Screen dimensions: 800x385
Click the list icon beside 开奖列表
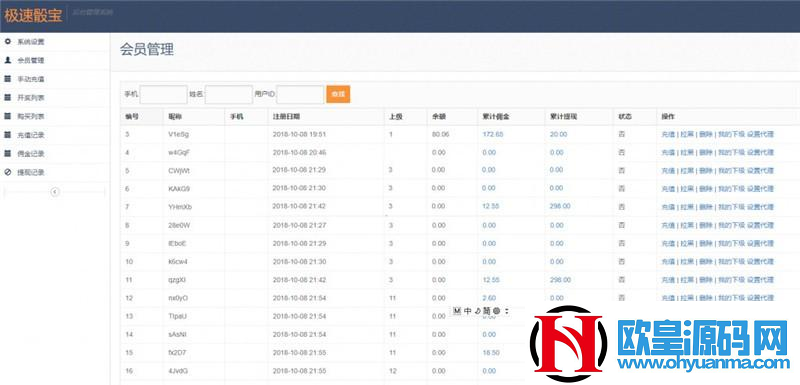click(x=7, y=97)
